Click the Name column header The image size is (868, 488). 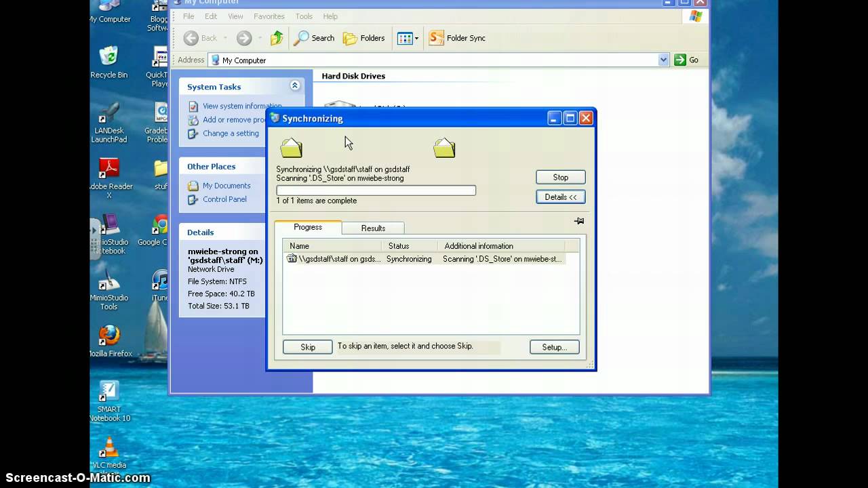[x=332, y=246]
